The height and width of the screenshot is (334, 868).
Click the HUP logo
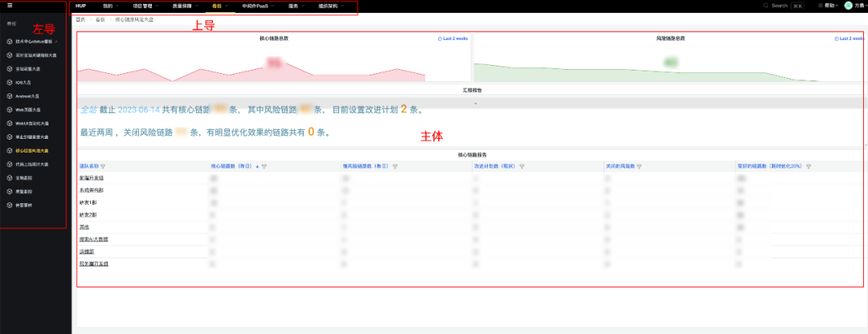81,6
